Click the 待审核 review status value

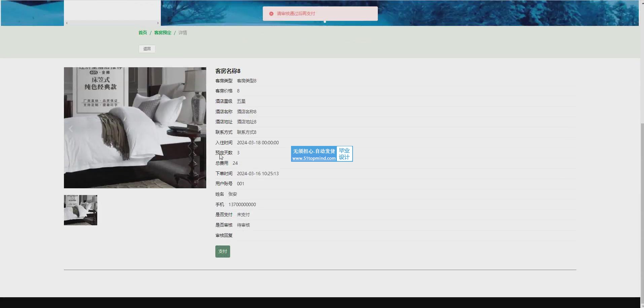(x=243, y=225)
